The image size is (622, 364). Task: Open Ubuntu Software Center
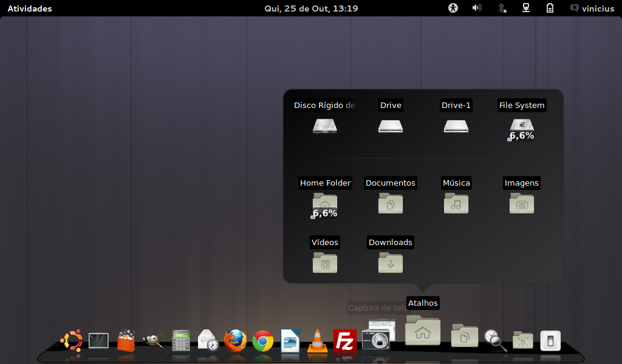click(126, 341)
